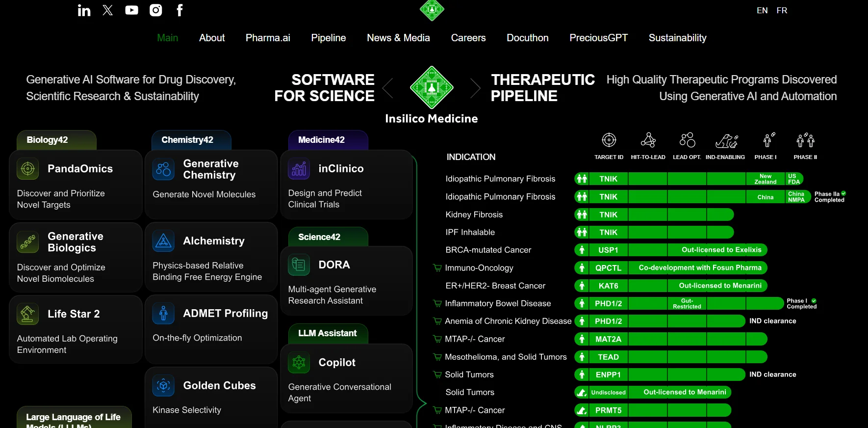Click the left arrow toward Software for Science
Viewport: 868px width, 428px height.
[387, 88]
